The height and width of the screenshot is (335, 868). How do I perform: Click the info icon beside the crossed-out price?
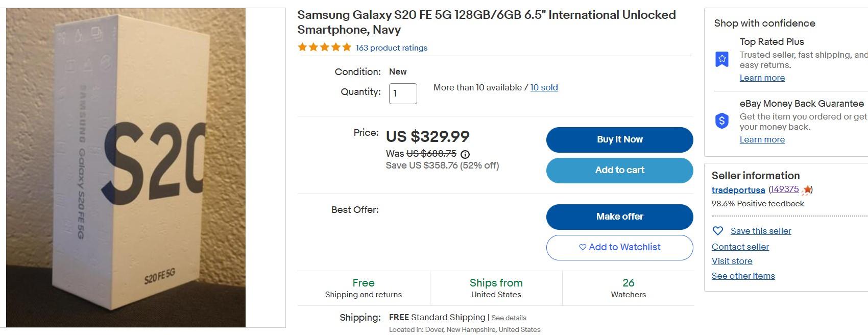point(465,154)
